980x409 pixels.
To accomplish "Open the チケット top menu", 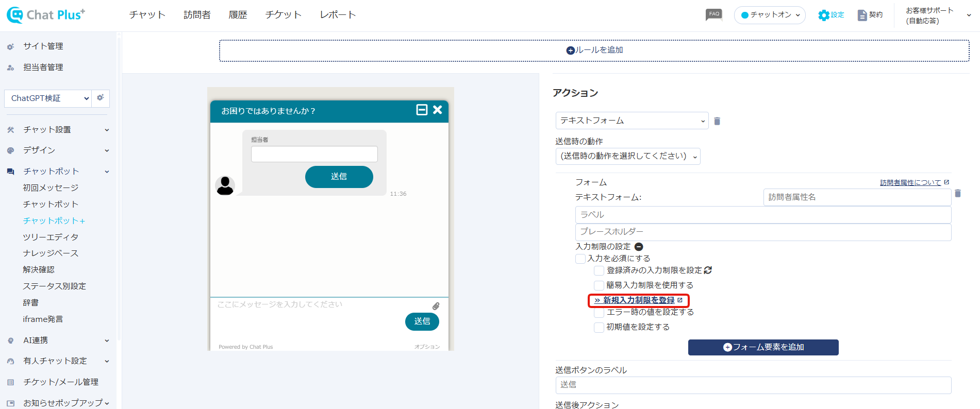I will click(x=283, y=15).
